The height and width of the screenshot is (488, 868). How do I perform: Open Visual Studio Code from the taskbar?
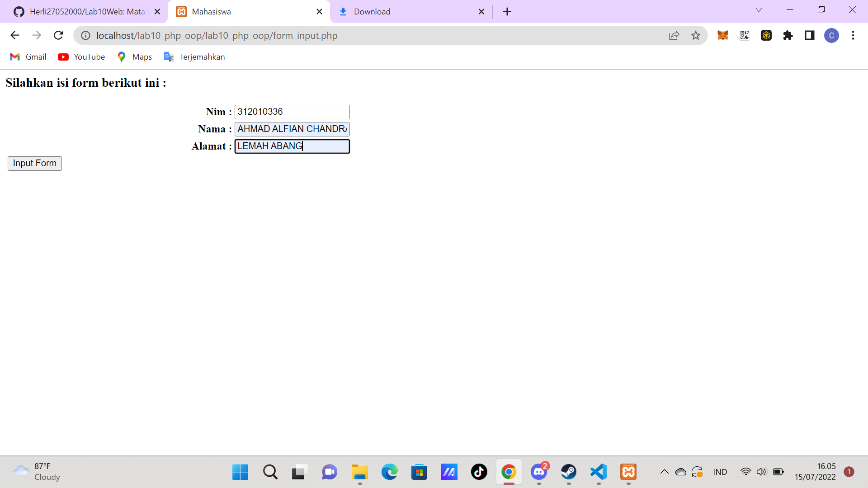point(599,472)
